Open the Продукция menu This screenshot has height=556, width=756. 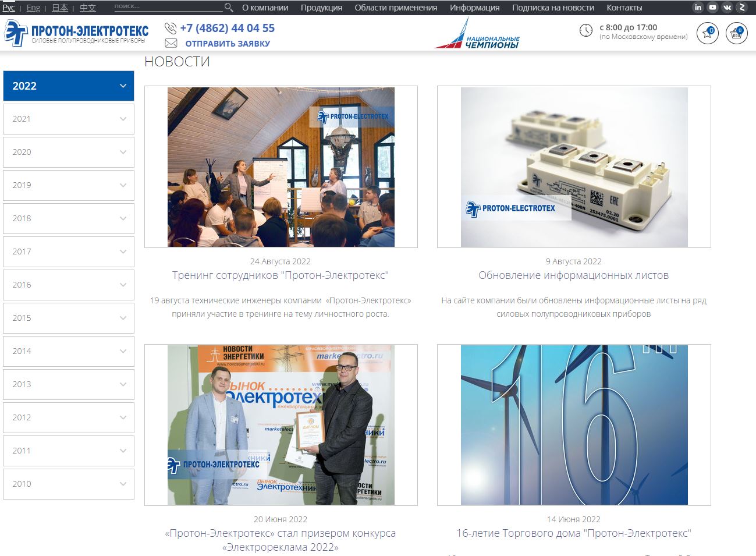tap(321, 8)
